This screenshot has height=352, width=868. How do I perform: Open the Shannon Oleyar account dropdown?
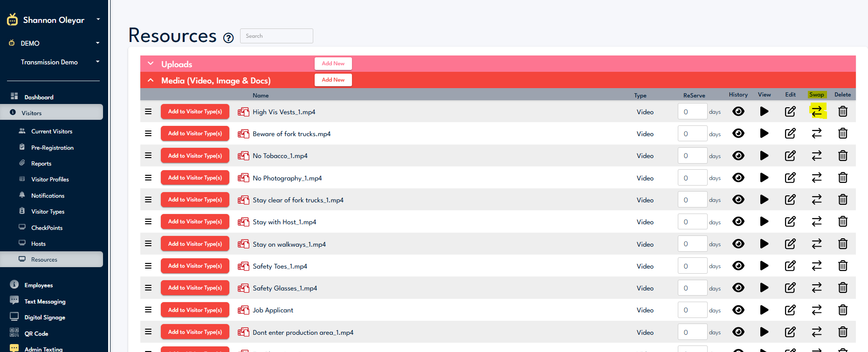(98, 20)
